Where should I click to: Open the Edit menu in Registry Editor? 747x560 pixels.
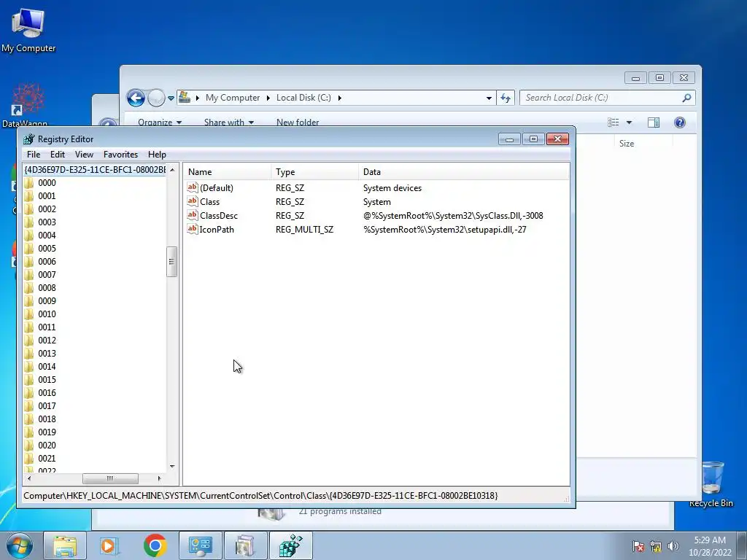click(x=57, y=155)
